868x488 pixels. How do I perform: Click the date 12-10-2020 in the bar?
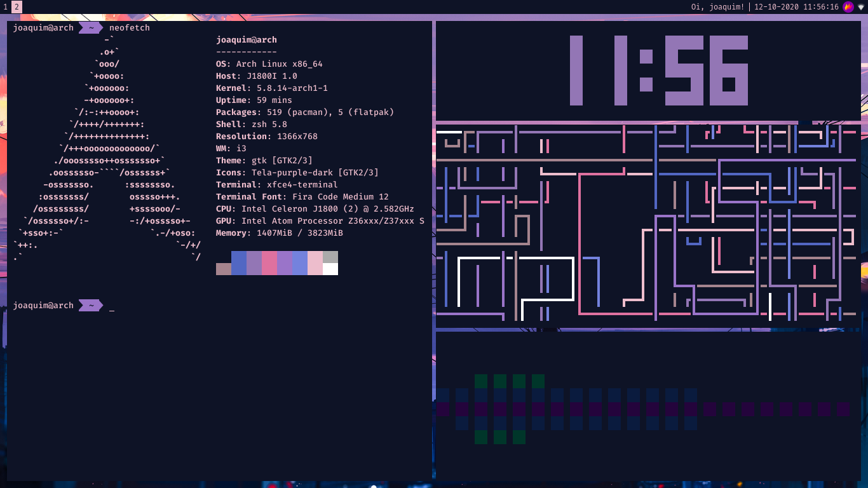(x=776, y=7)
